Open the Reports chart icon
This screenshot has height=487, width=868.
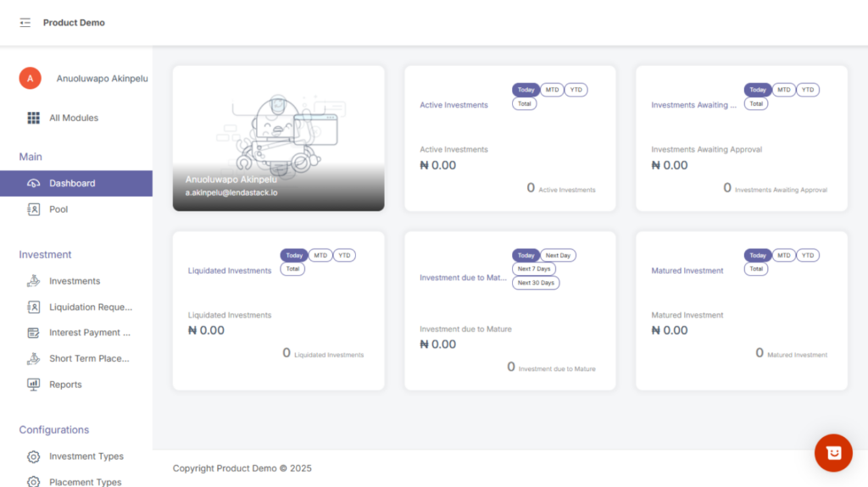tap(34, 385)
